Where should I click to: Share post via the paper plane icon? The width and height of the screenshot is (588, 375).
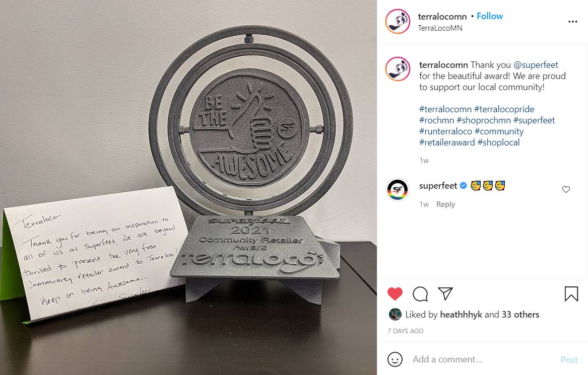pyautogui.click(x=445, y=293)
